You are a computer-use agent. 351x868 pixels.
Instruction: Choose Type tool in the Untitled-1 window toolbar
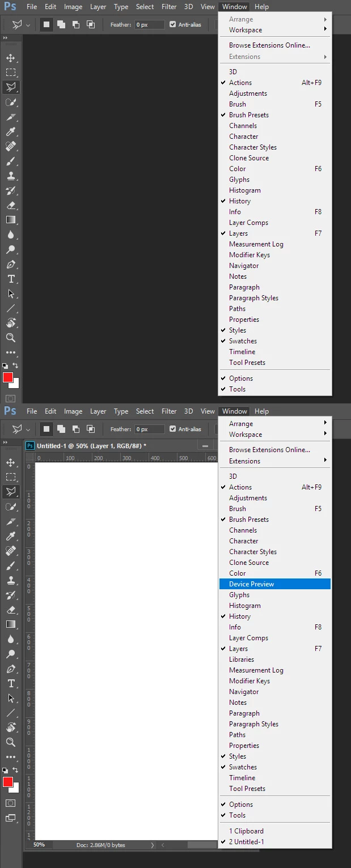click(11, 683)
